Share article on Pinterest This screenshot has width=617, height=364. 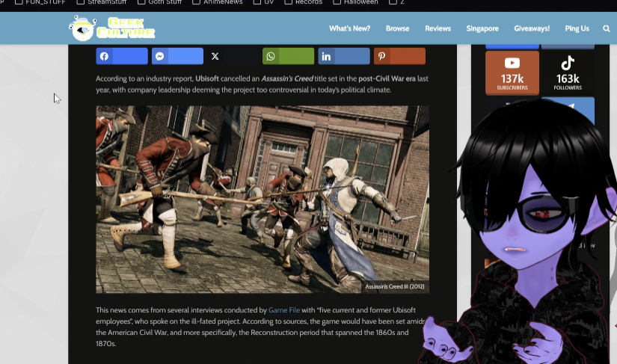tap(399, 56)
